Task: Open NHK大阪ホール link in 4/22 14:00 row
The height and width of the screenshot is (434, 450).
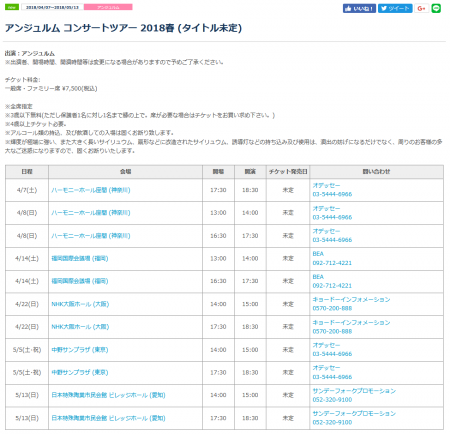Action: pos(80,304)
